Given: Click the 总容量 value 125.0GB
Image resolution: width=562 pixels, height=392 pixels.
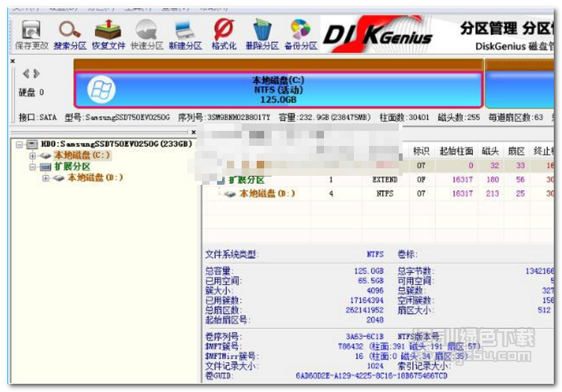Looking at the screenshot, I should click(x=369, y=271).
